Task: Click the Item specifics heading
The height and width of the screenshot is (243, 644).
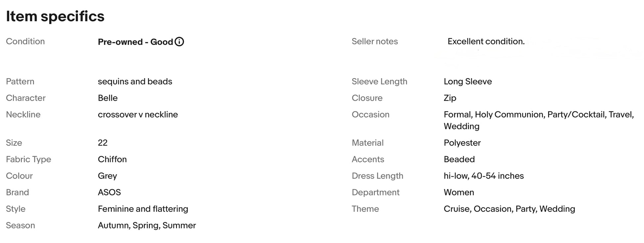Action: point(55,16)
